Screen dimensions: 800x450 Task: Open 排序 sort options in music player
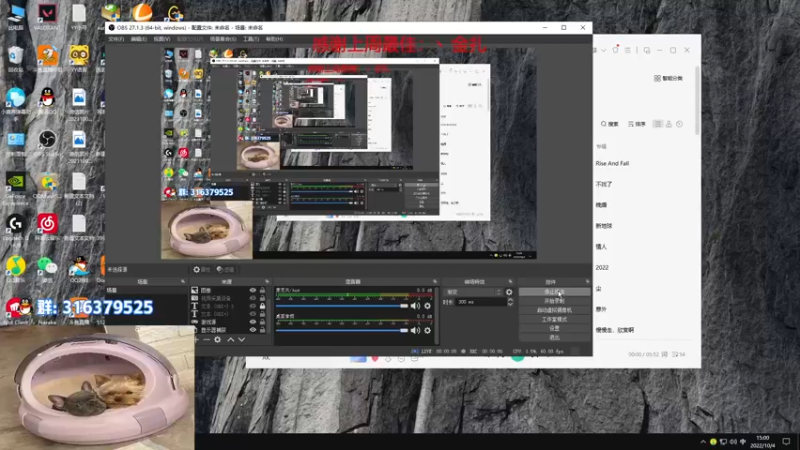point(637,124)
